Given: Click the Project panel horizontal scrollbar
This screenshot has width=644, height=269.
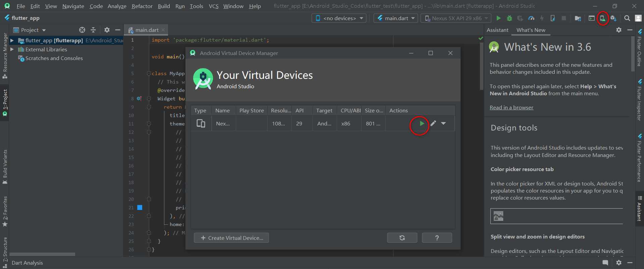Looking at the screenshot, I should pos(42,254).
